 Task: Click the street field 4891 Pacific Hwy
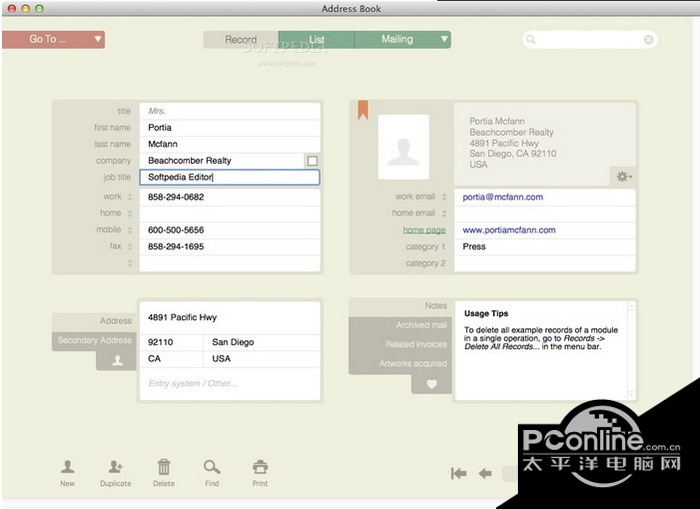[230, 317]
